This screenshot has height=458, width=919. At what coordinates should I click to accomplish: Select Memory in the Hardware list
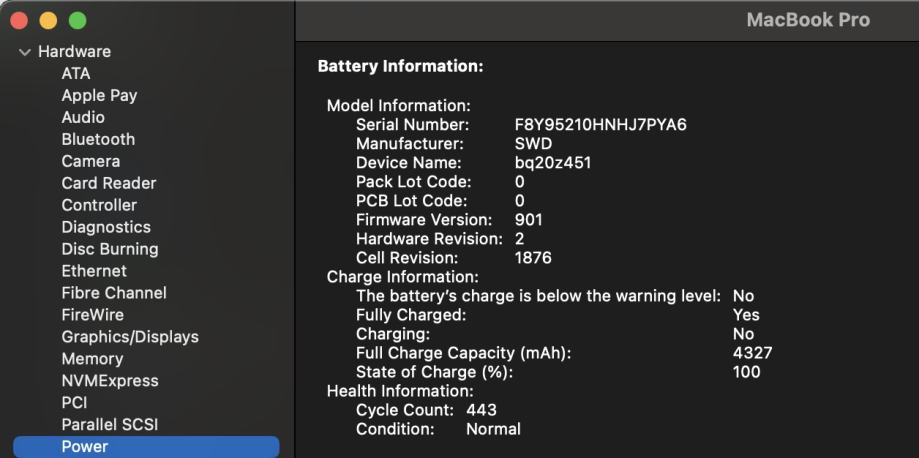(92, 360)
